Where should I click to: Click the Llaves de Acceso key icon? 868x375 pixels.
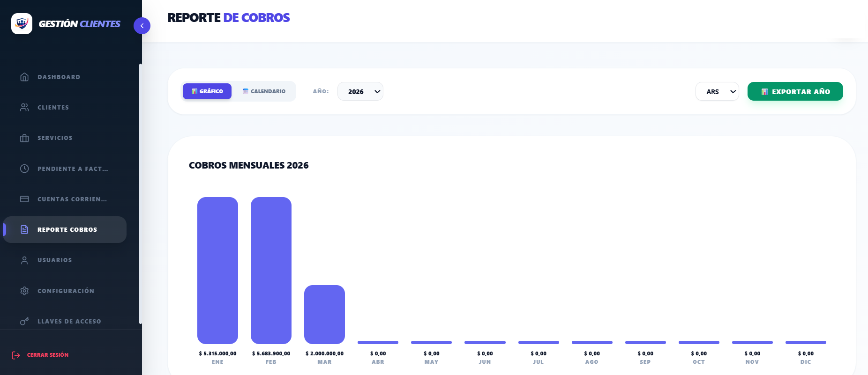pos(24,321)
